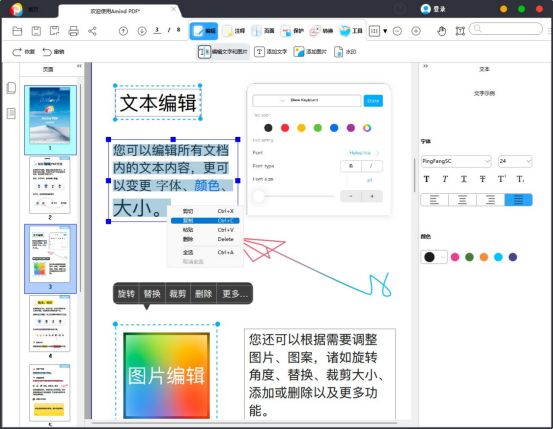Screen dimensions: 553x429
Task: Toggle underline text style
Action: (x=464, y=179)
